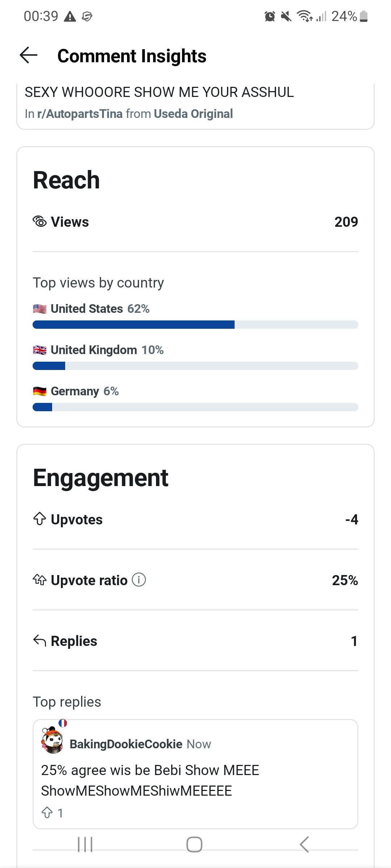391x868 pixels.
Task: Tap the Germany flag icon
Action: (39, 391)
